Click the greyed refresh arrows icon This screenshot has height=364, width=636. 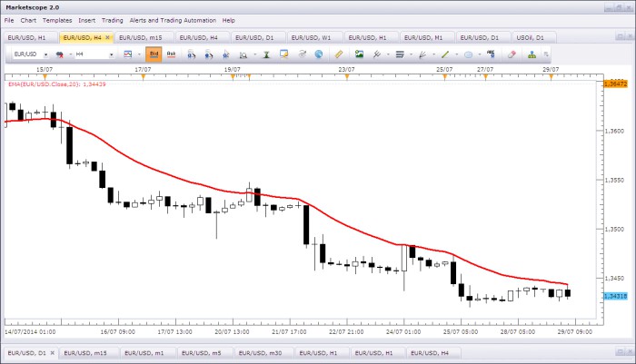[x=302, y=54]
